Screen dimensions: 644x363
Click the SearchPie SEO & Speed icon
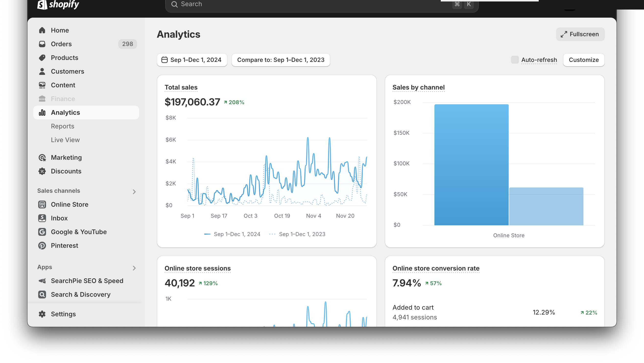click(x=42, y=281)
